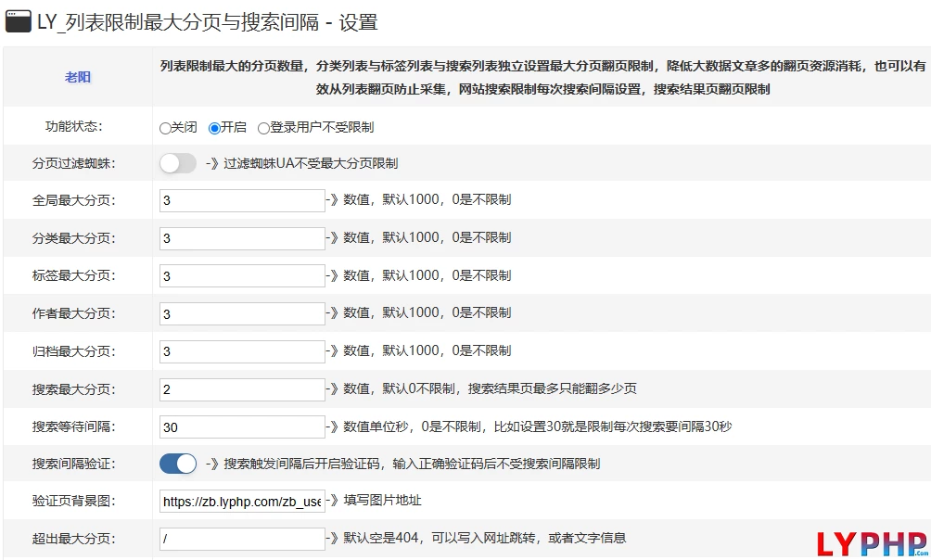
Task: Select the 关闭 radio button
Action: [x=165, y=128]
